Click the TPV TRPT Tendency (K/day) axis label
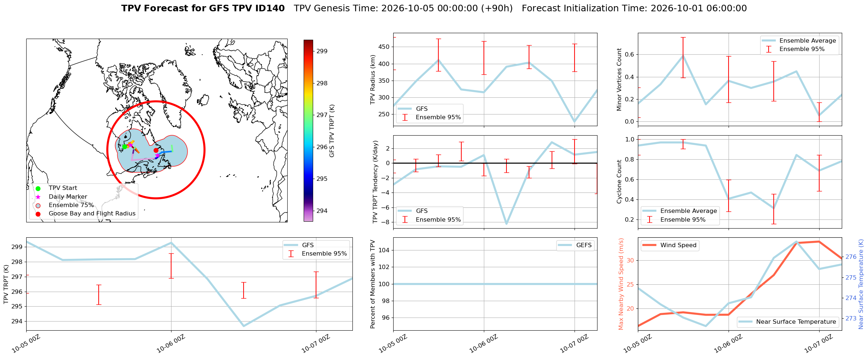This screenshot has width=868, height=358. pos(375,182)
